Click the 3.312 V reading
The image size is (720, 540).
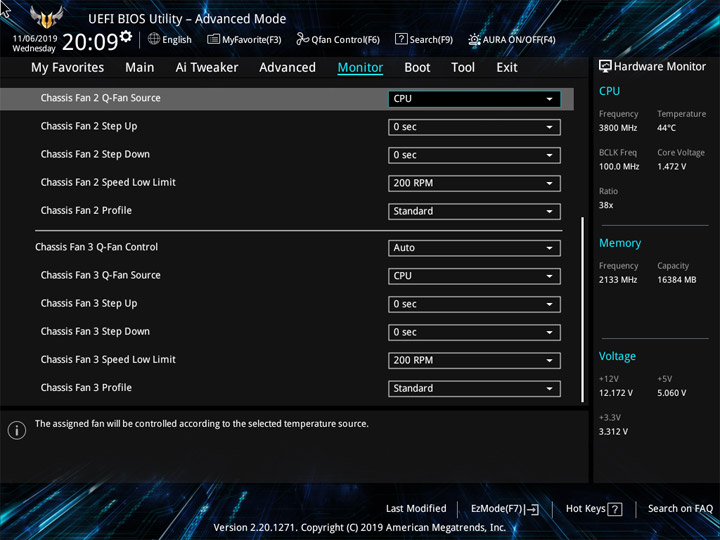point(613,432)
